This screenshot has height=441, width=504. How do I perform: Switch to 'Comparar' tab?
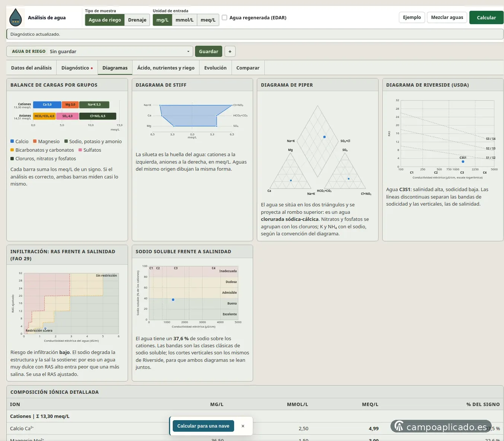248,68
